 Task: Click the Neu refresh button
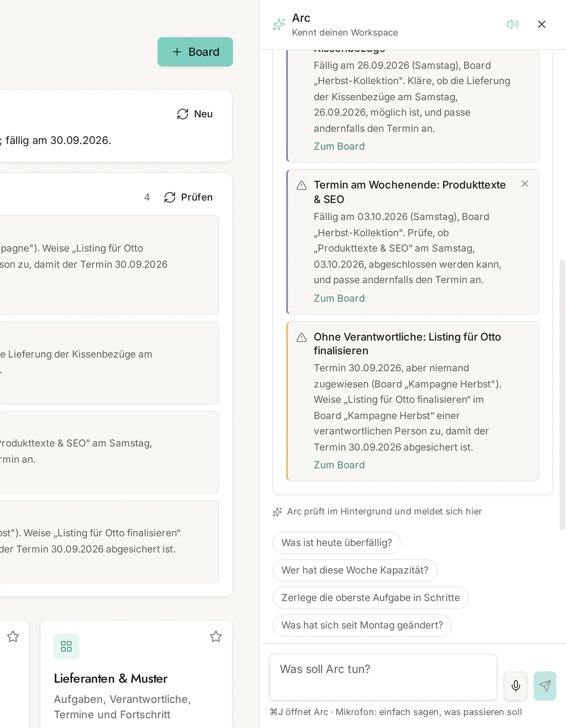pos(195,114)
